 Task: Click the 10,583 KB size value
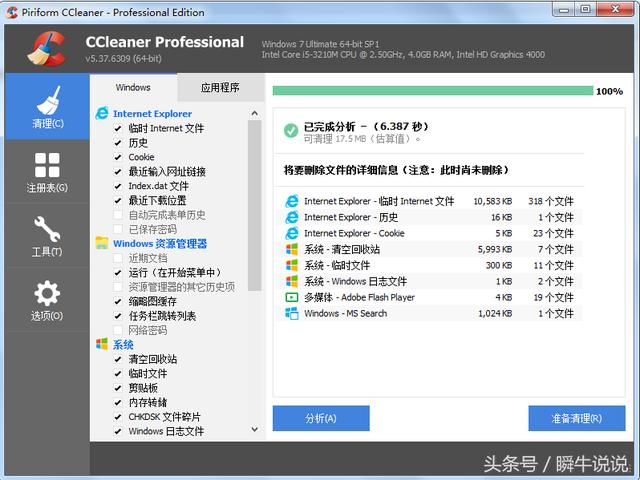[x=493, y=201]
